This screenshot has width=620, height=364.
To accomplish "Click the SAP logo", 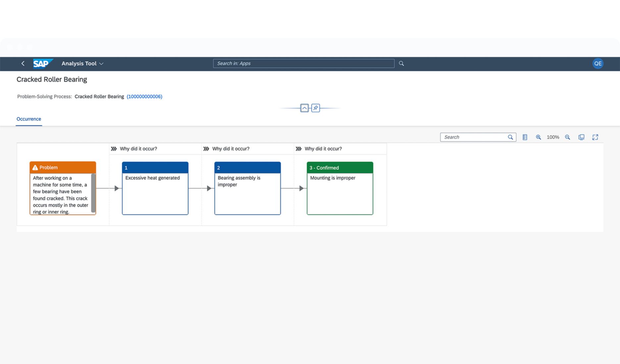I will click(x=42, y=63).
